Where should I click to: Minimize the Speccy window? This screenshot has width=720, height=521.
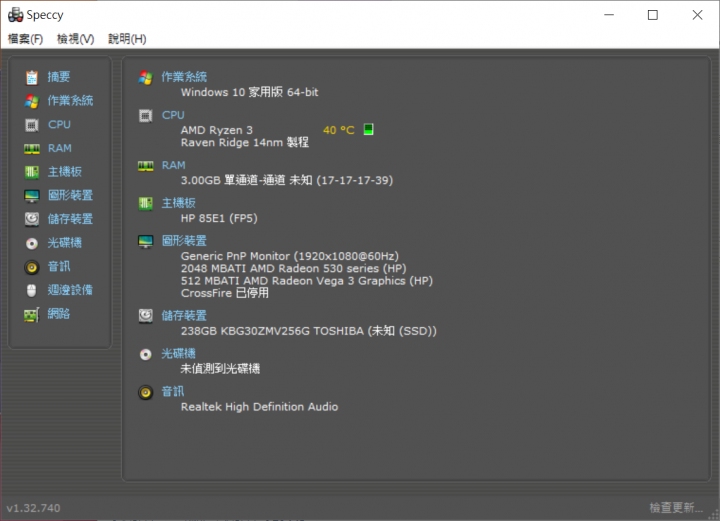(x=609, y=15)
